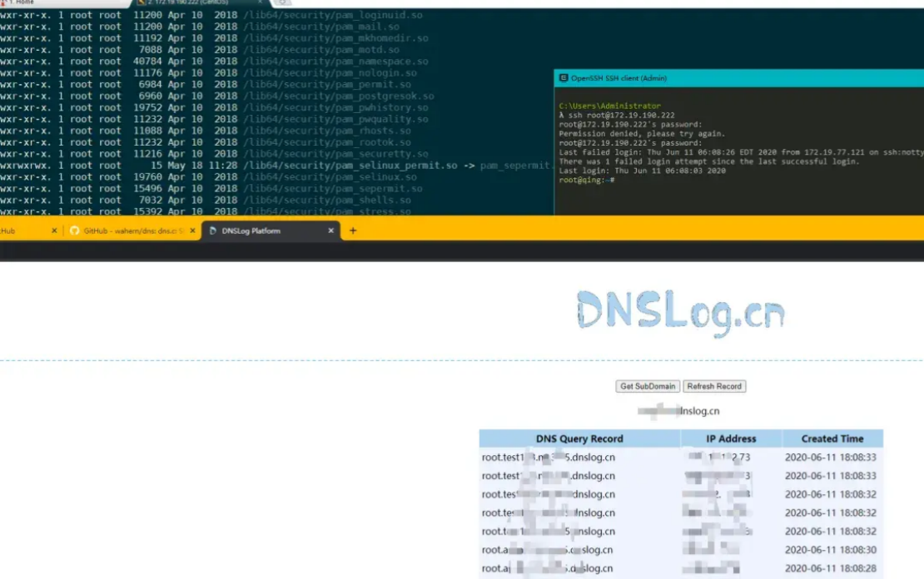Click pam_nologin.so path in the terminal
Viewport: 924px width, 579px height.
[x=330, y=73]
